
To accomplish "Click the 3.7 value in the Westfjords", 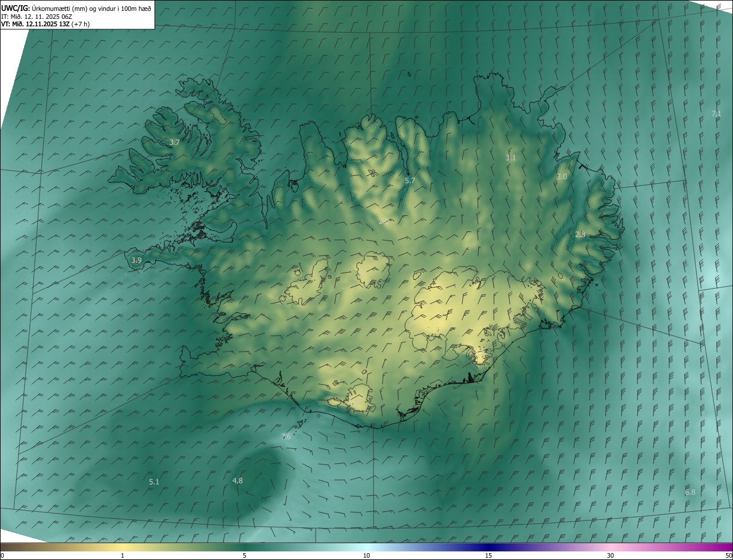I will coord(175,142).
